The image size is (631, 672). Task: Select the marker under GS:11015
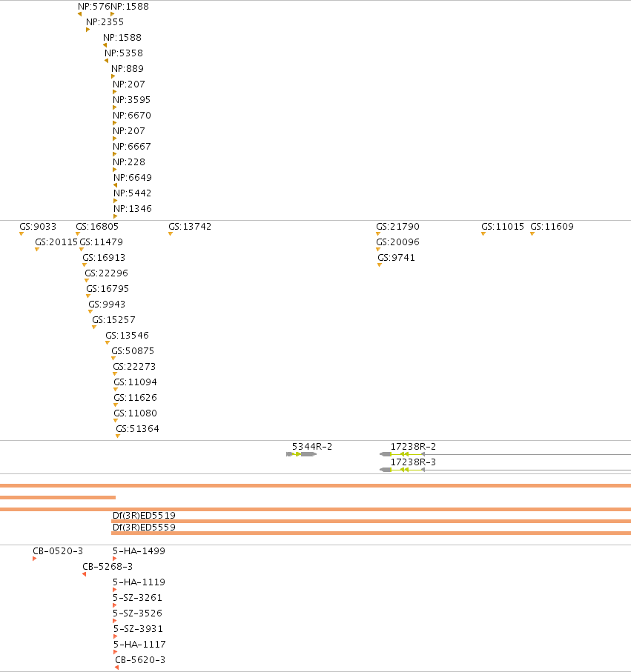click(483, 233)
